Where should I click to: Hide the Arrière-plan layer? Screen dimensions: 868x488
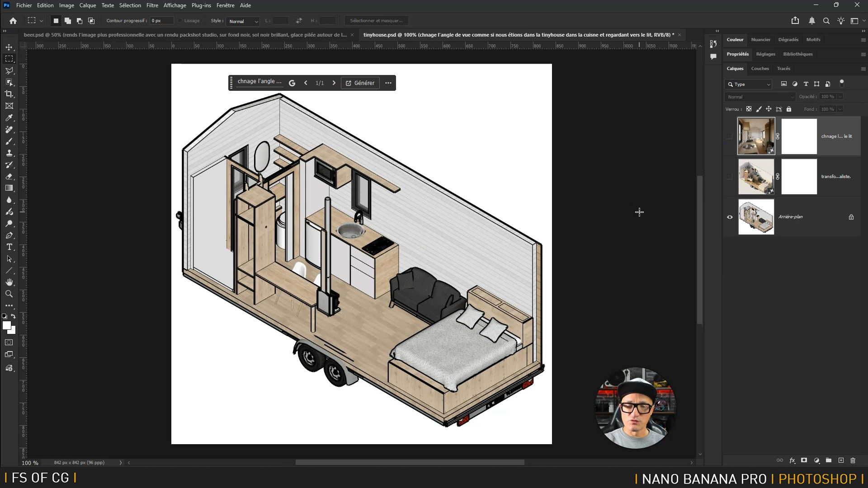[x=730, y=217]
